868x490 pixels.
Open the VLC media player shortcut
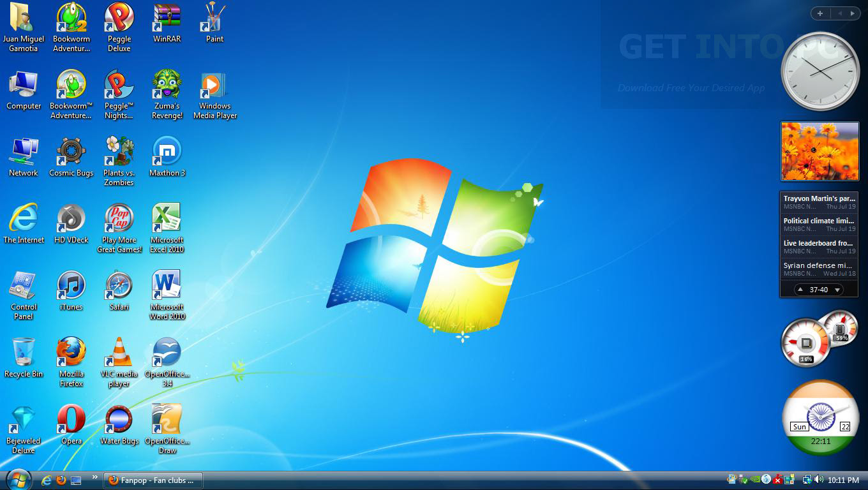[119, 362]
